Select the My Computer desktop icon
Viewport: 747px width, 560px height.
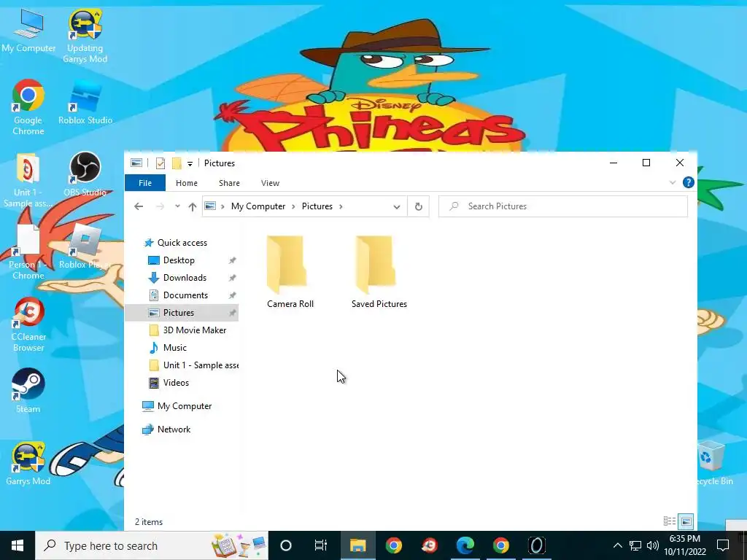(28, 31)
